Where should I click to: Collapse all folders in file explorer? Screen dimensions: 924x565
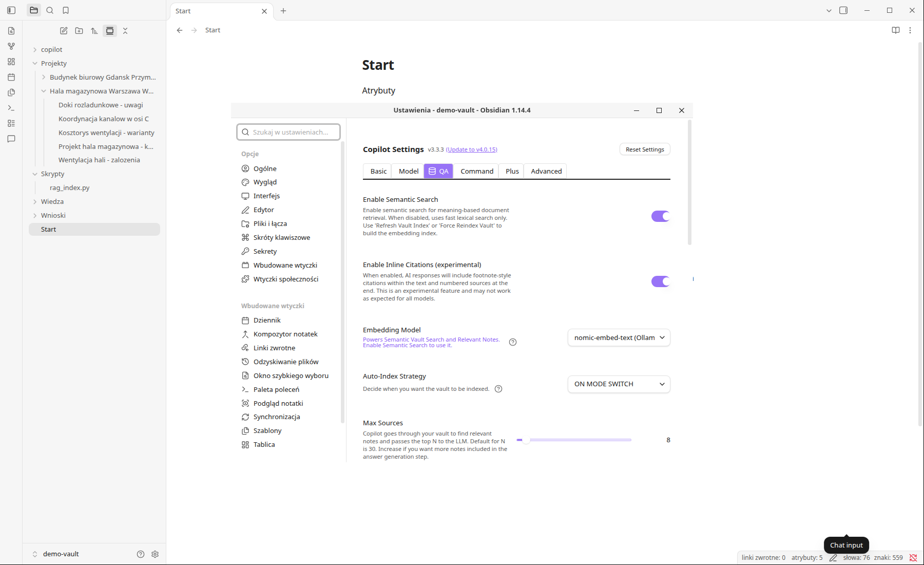click(125, 31)
